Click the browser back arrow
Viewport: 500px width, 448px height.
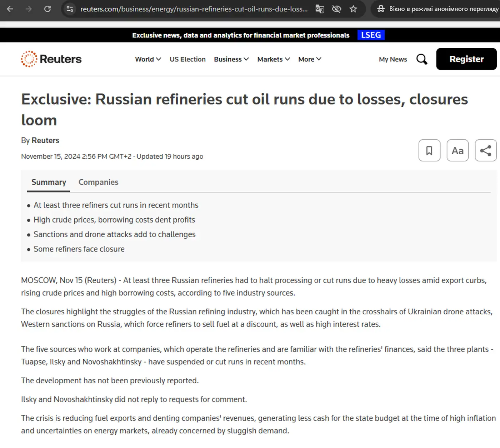[10, 9]
